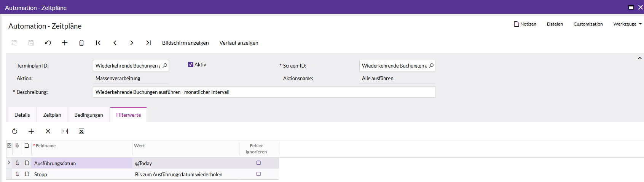Screen dimensions: 644x182
Task: Export grid to Excel icon
Action: click(x=81, y=131)
